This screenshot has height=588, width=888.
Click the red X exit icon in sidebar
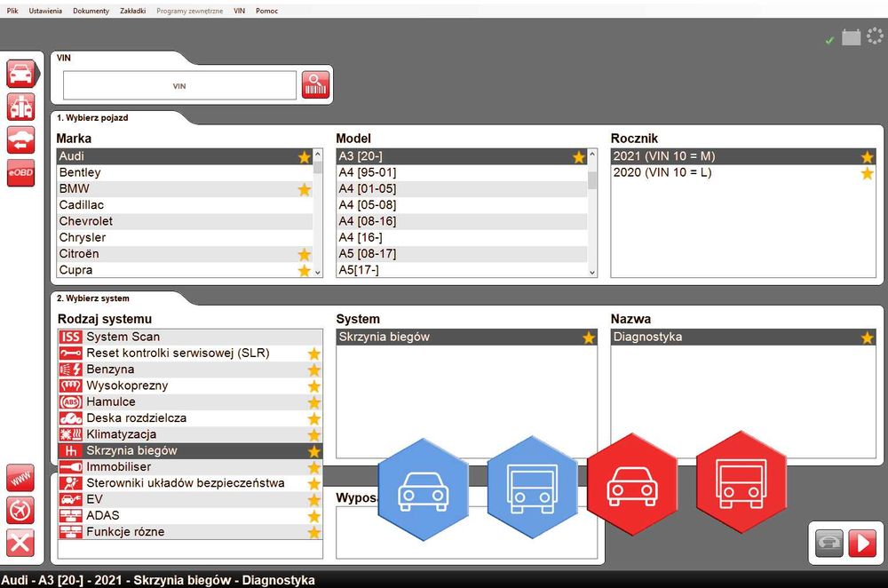(20, 544)
